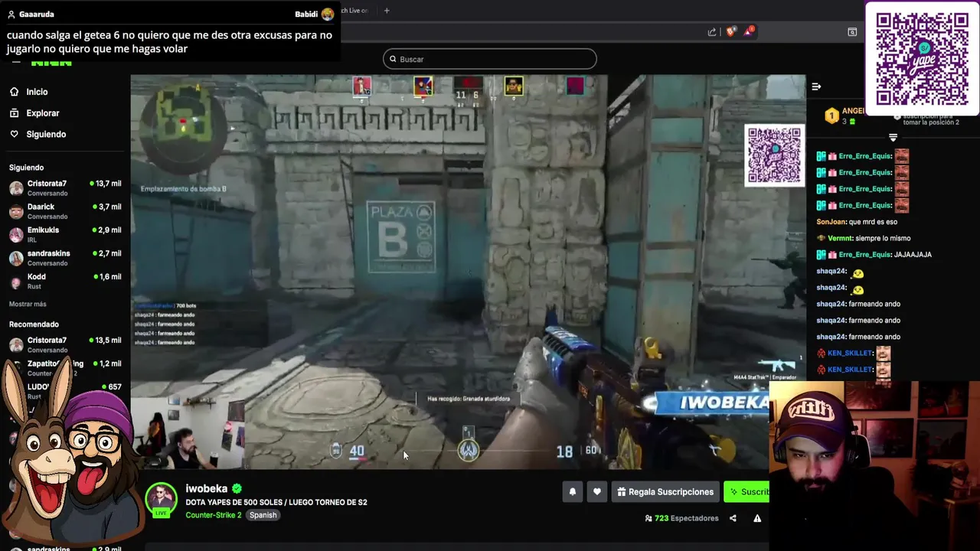
Task: Click the Inicio house icon
Action: (x=14, y=92)
